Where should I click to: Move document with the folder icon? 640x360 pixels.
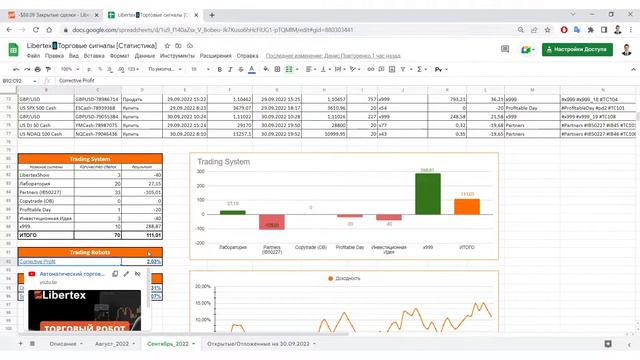pos(178,46)
